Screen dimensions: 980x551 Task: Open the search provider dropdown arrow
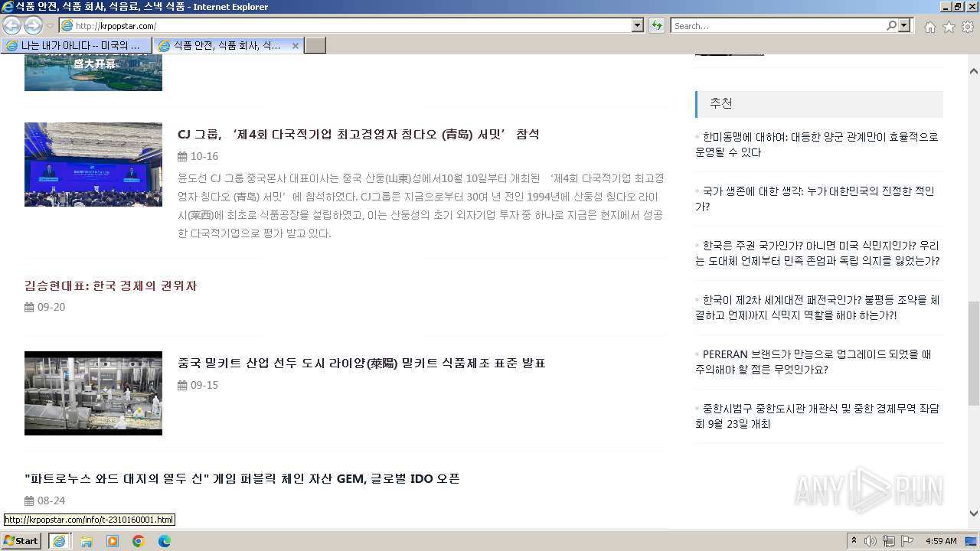(x=905, y=25)
